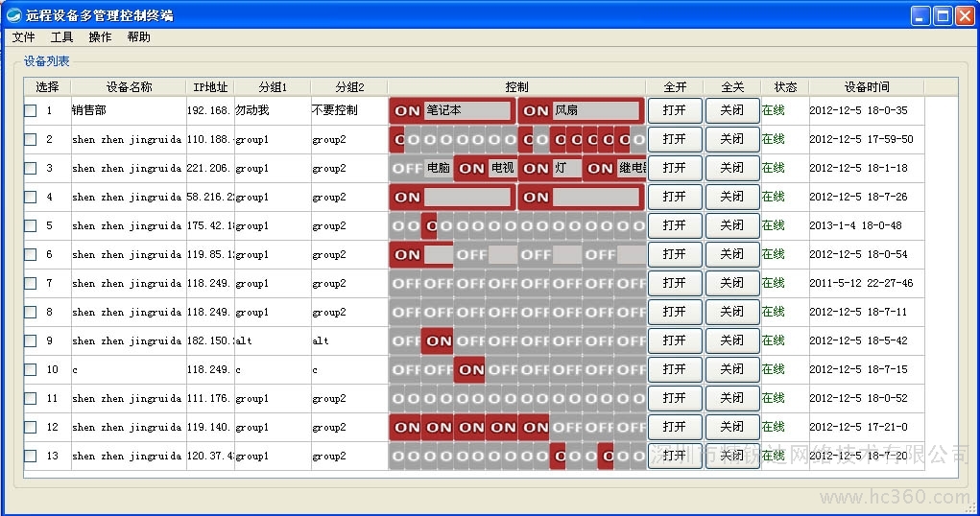This screenshot has width=980, height=516.
Task: Check the box for device row 6
Action: (30, 254)
